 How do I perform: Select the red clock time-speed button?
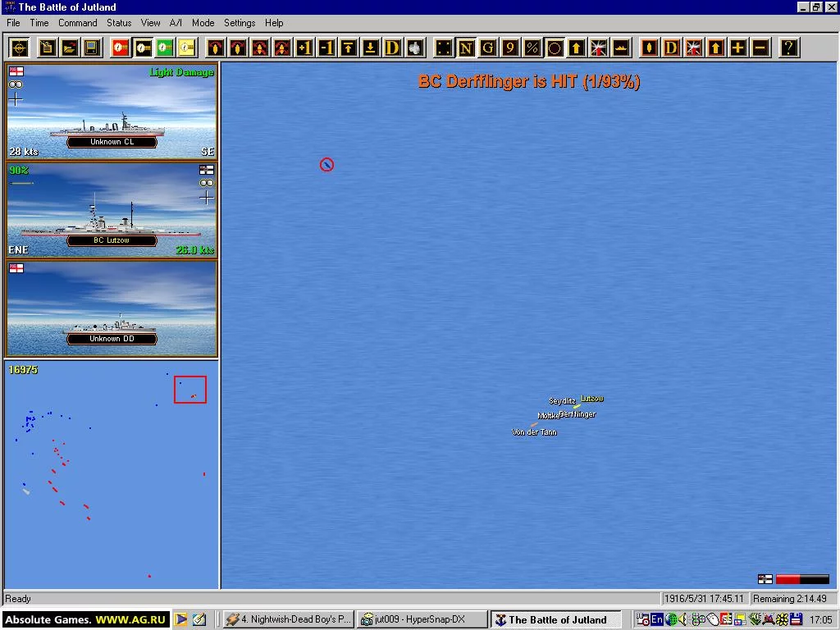(x=121, y=48)
